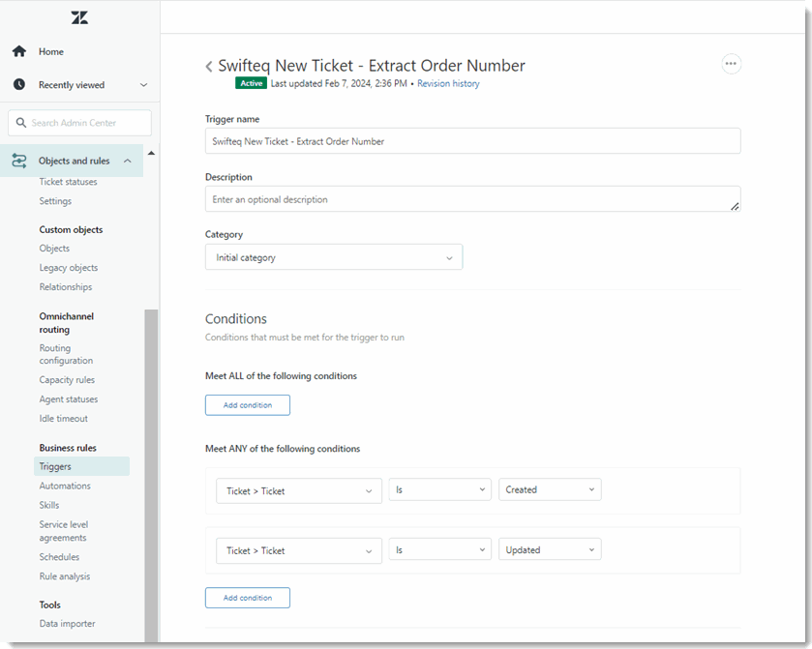
Task: Open Home via house icon
Action: click(19, 51)
